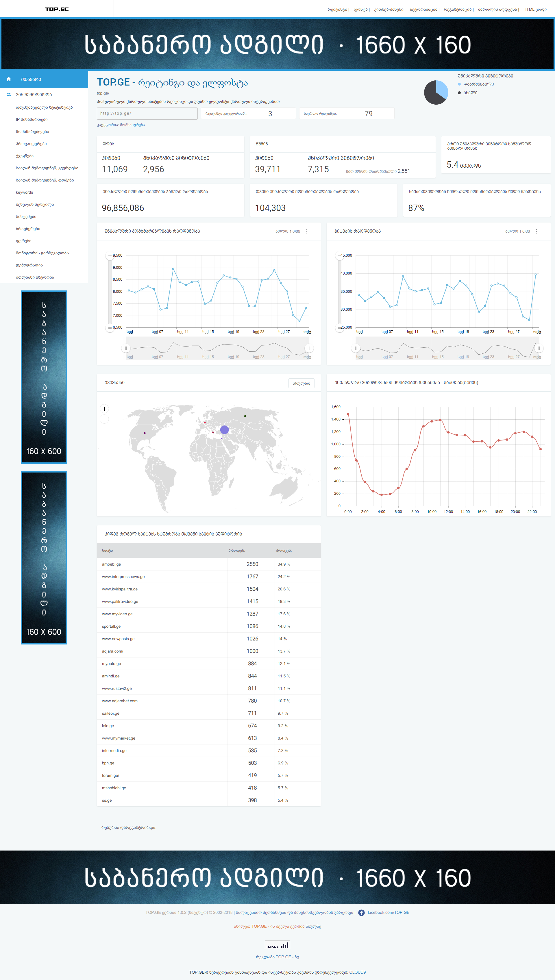555x980 pixels.
Task: Click the left handle of the unique users range slider
Action: (x=126, y=348)
